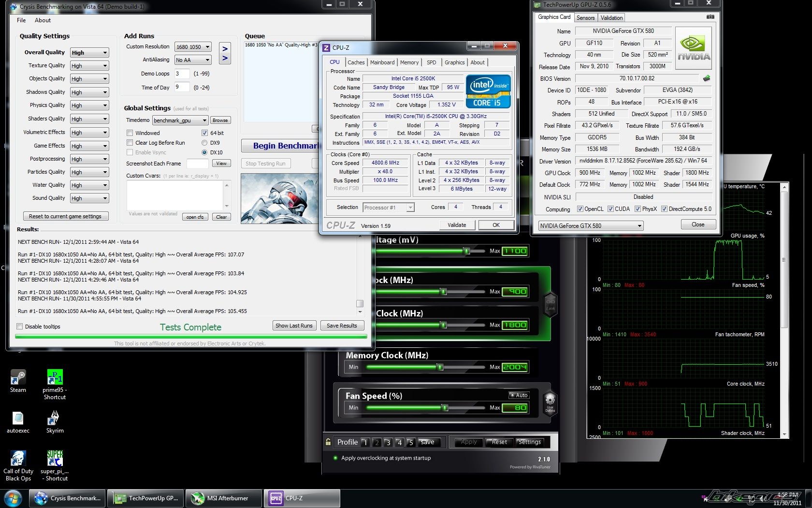
Task: Open the Steam desktop shortcut
Action: point(18,378)
